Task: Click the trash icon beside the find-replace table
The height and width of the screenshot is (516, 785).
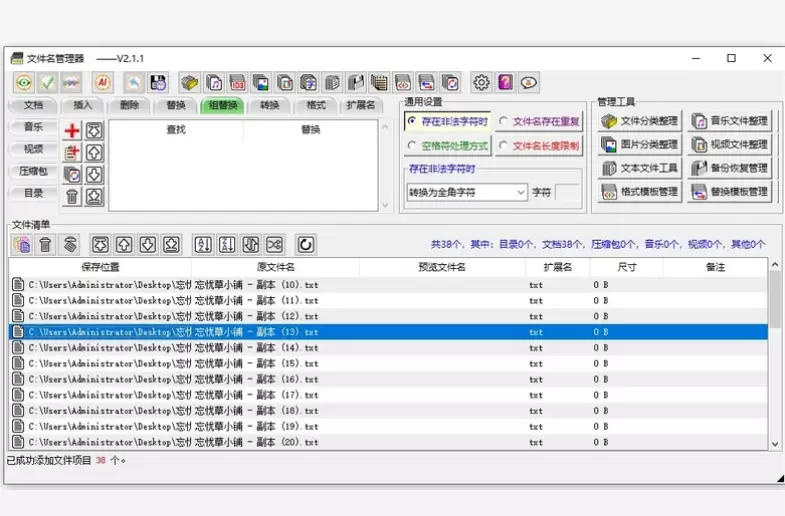Action: click(x=72, y=197)
